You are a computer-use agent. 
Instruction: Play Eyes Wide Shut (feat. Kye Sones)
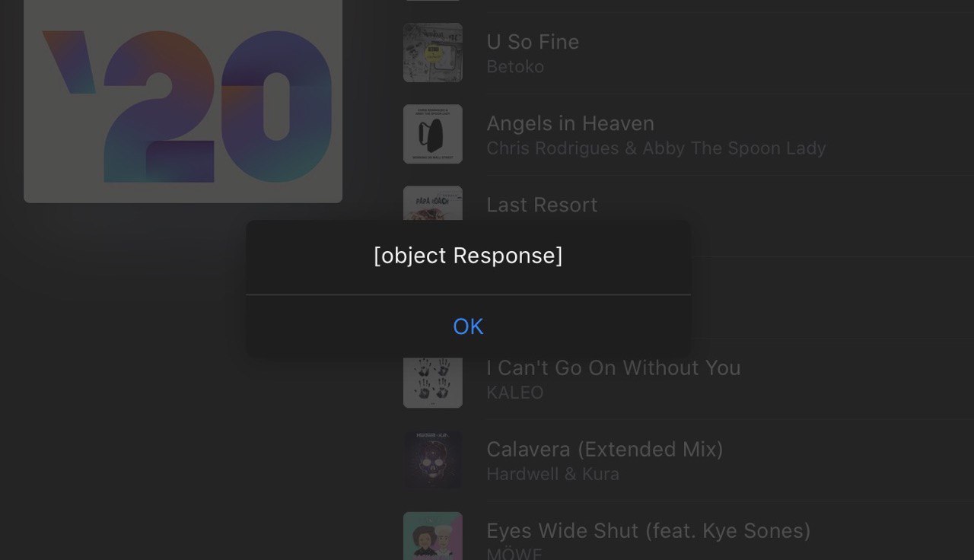click(x=648, y=530)
